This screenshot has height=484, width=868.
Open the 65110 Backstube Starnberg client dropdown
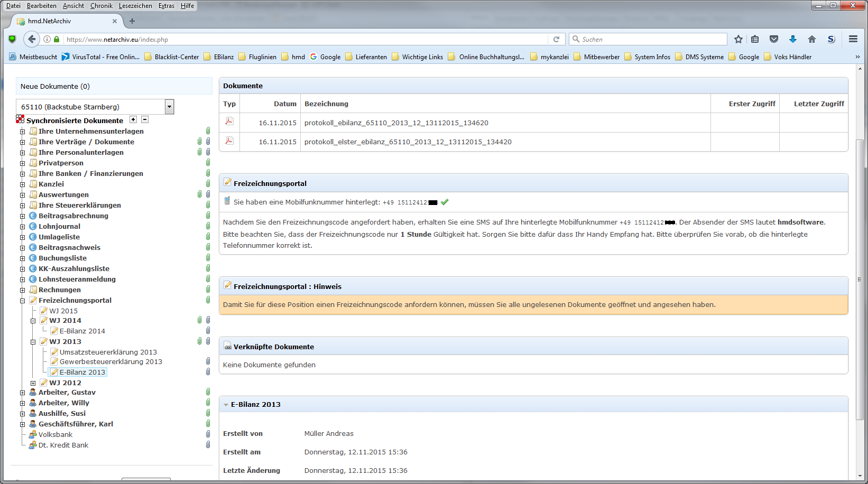(169, 107)
